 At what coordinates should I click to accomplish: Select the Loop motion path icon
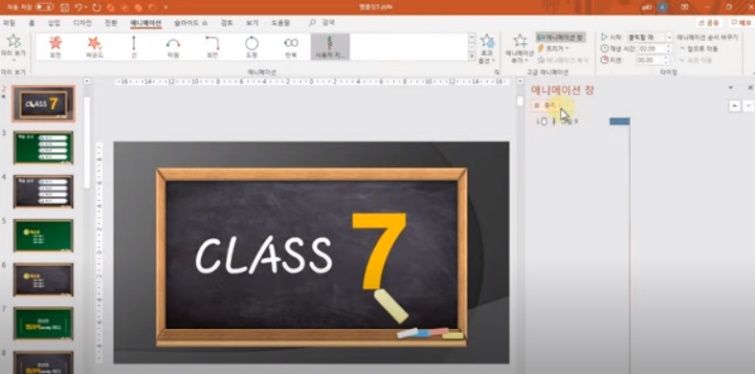tap(291, 47)
